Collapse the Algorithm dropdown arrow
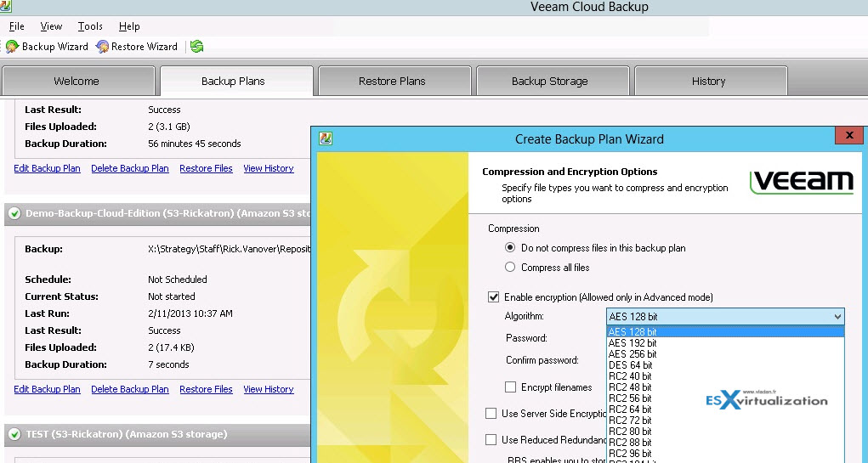 pyautogui.click(x=837, y=317)
